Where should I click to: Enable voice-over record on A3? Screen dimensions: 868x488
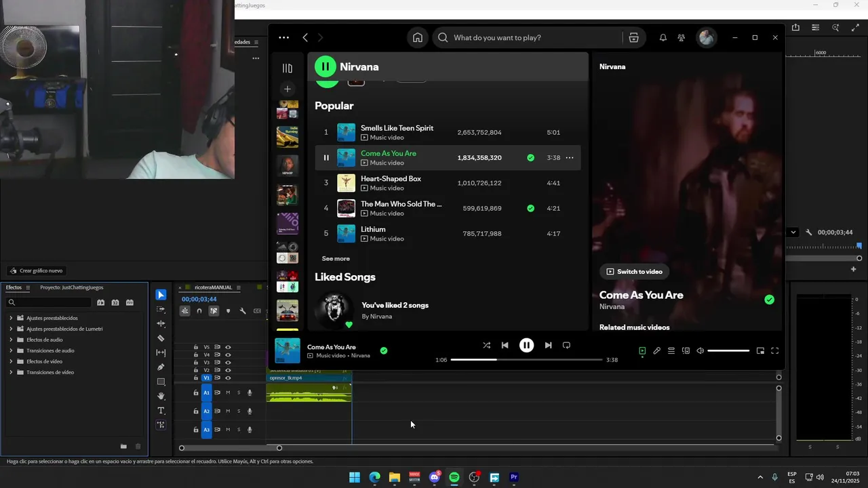click(250, 430)
